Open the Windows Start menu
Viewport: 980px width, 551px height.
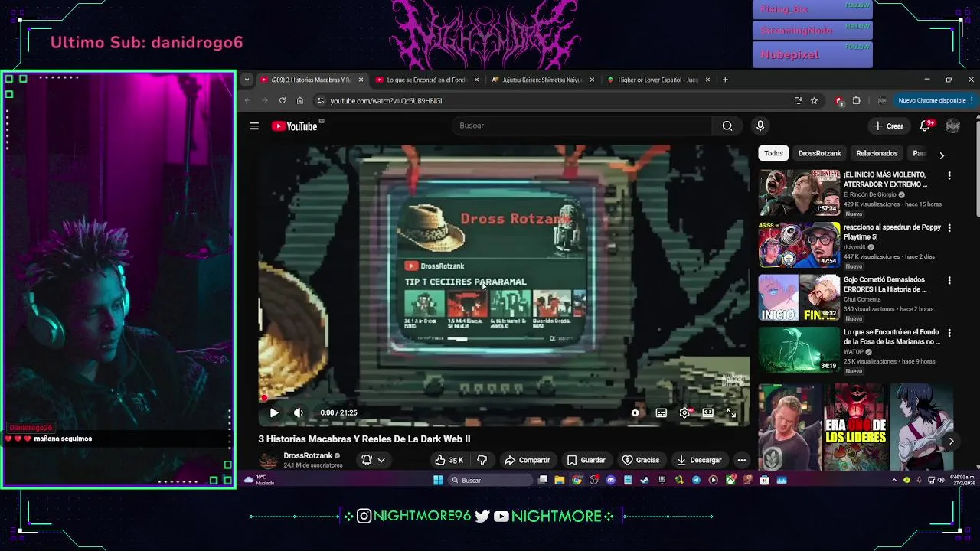click(x=438, y=480)
